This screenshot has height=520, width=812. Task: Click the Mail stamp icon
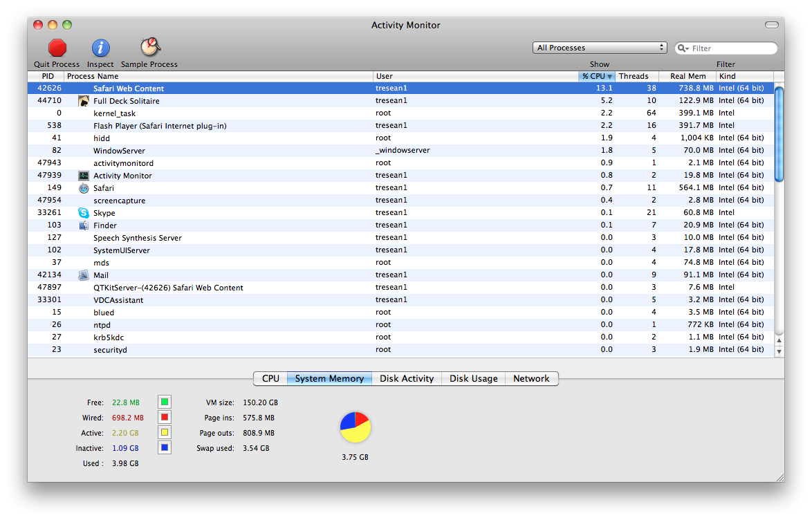tap(84, 275)
